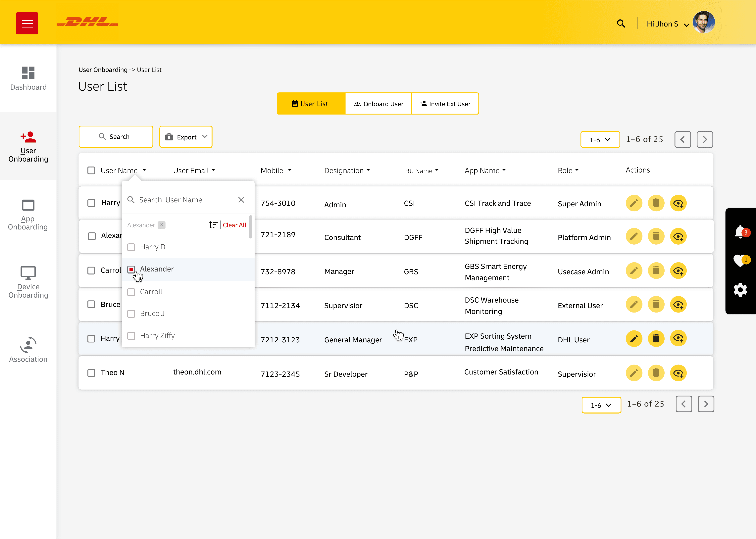Go to Dashboard in sidebar
The height and width of the screenshot is (539, 756).
pos(28,78)
